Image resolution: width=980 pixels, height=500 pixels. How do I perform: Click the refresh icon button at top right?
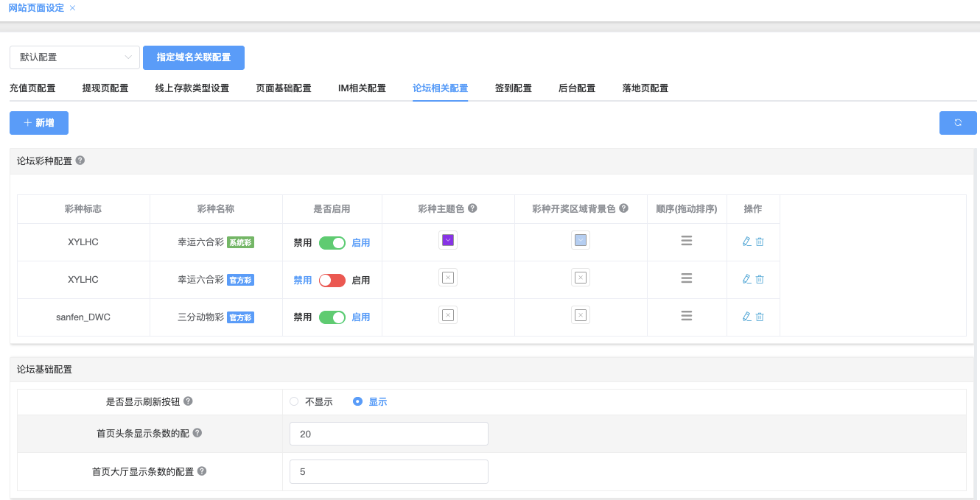point(957,123)
